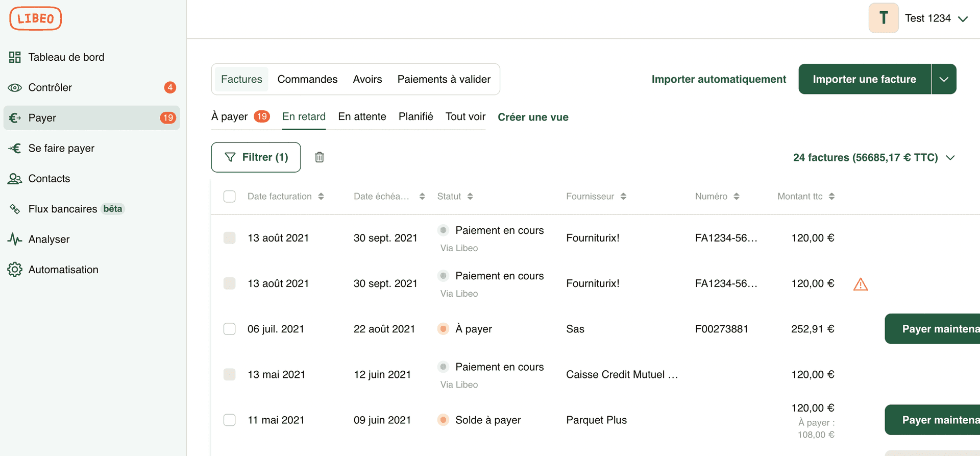Click the T account avatar

884,18
